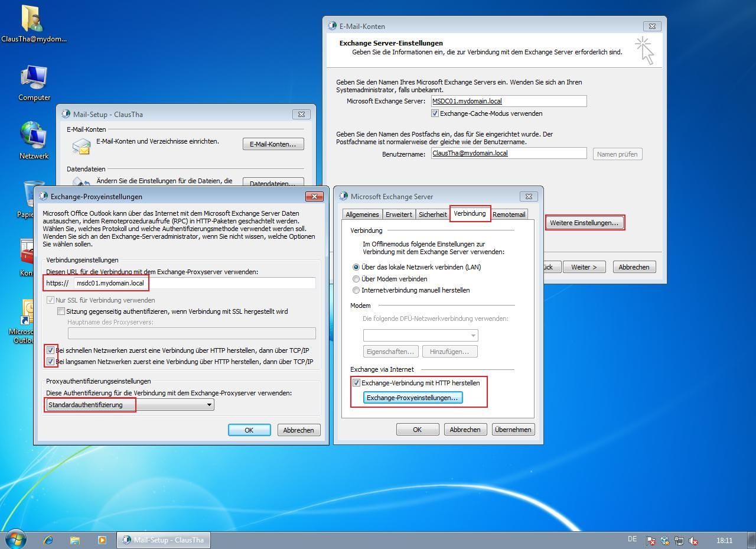Switch to the Remotemail tab
The width and height of the screenshot is (756, 549).
pos(509,215)
